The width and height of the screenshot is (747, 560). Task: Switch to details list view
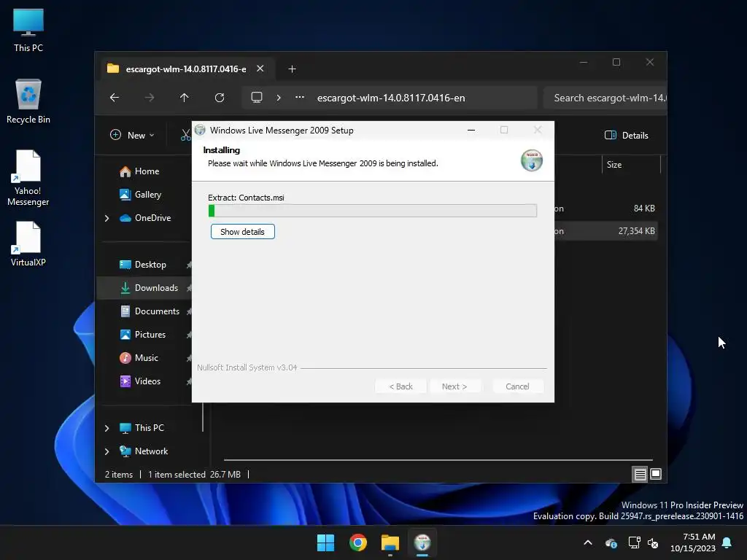coord(640,474)
